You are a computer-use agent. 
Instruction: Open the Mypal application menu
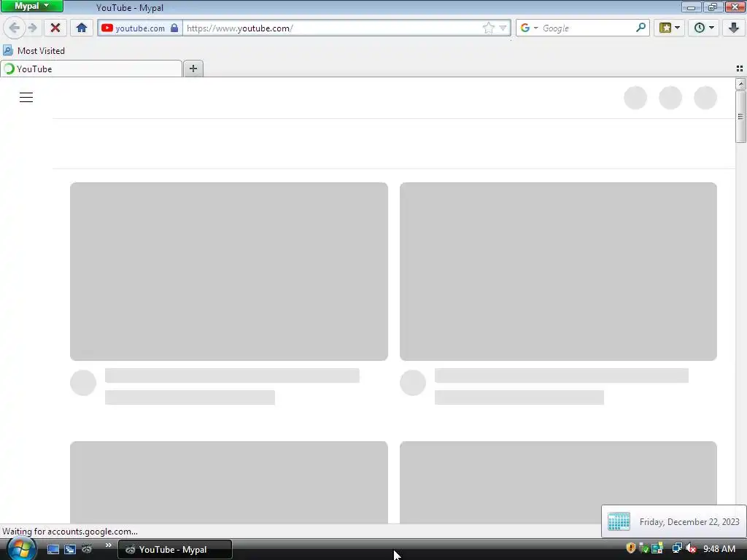coord(31,6)
